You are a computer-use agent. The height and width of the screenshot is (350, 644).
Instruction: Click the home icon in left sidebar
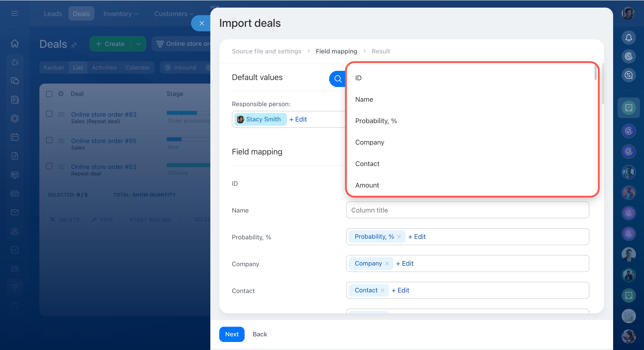click(15, 43)
